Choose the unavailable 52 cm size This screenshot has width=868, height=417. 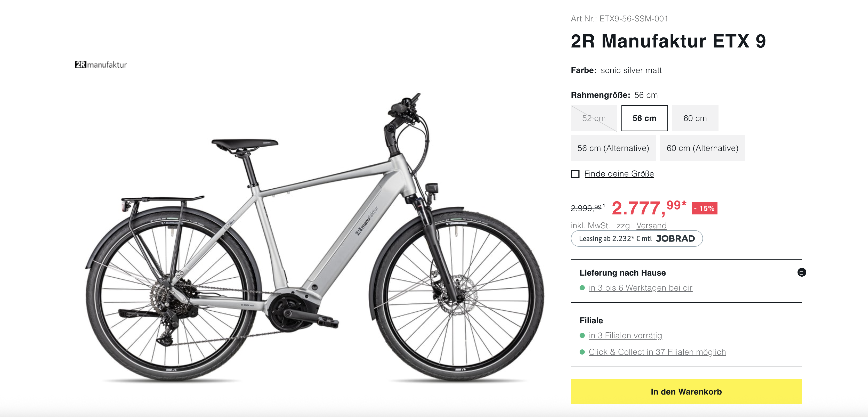point(594,118)
